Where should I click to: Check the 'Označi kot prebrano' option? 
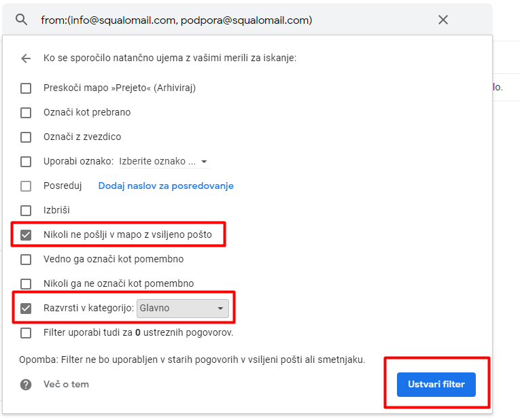[26, 113]
